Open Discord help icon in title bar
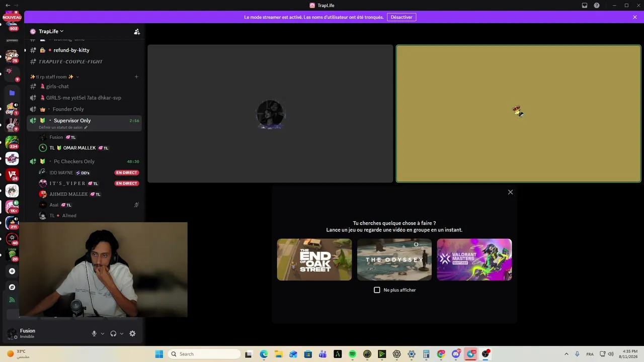This screenshot has height=362, width=644. coord(597,6)
